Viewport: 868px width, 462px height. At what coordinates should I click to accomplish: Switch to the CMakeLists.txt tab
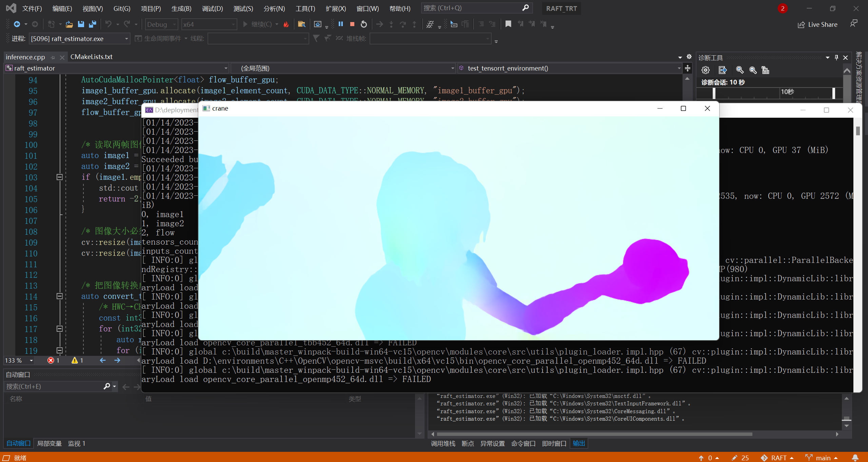pos(91,57)
